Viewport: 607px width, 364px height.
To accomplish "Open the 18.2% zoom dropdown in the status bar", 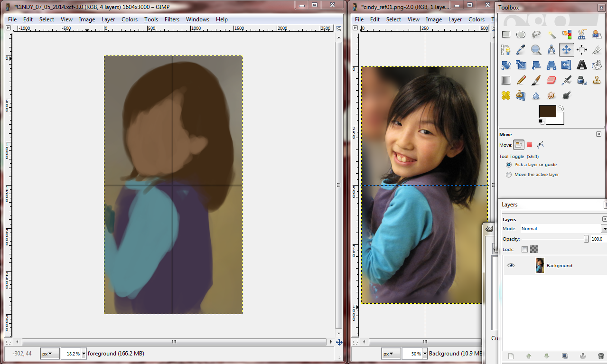I will (84, 354).
